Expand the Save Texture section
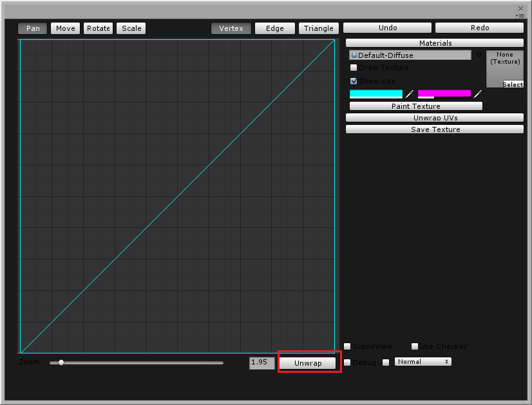This screenshot has width=532, height=405. (x=435, y=129)
